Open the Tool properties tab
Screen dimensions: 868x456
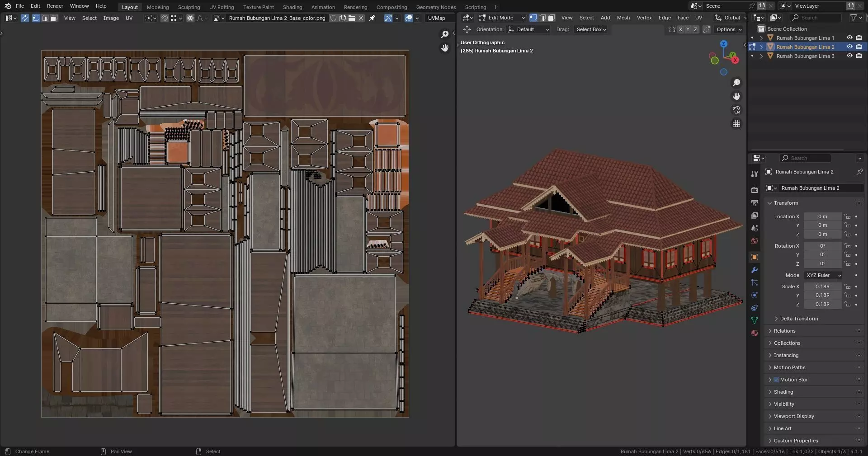754,174
